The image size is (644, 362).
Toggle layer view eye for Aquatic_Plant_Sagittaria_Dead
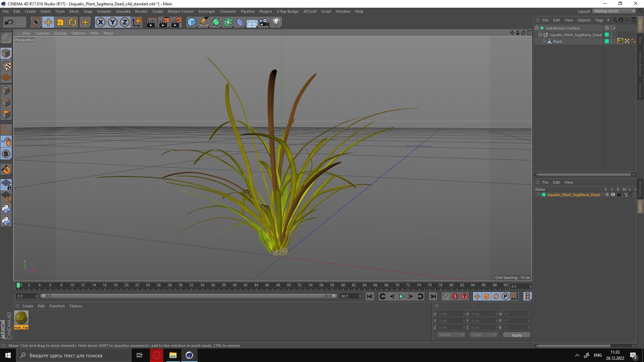[x=613, y=195]
